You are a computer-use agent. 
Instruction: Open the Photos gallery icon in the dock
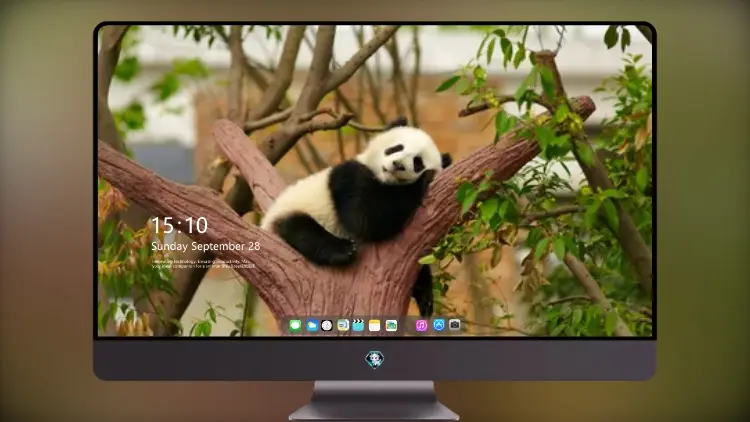point(391,325)
